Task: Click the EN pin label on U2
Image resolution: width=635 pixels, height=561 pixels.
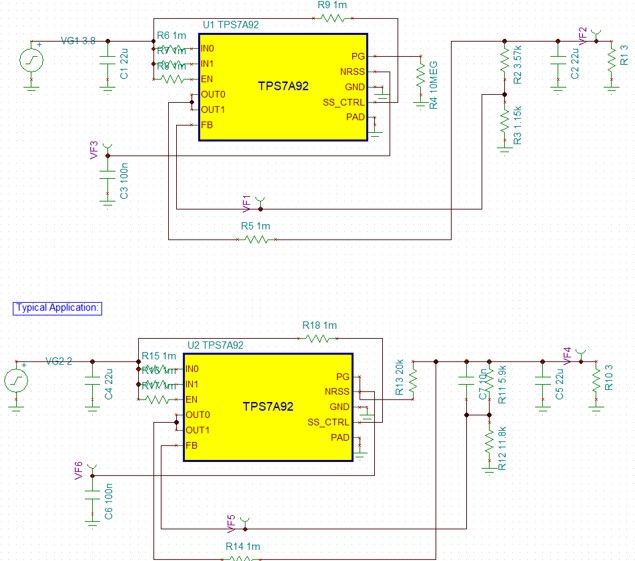Action: tap(191, 399)
